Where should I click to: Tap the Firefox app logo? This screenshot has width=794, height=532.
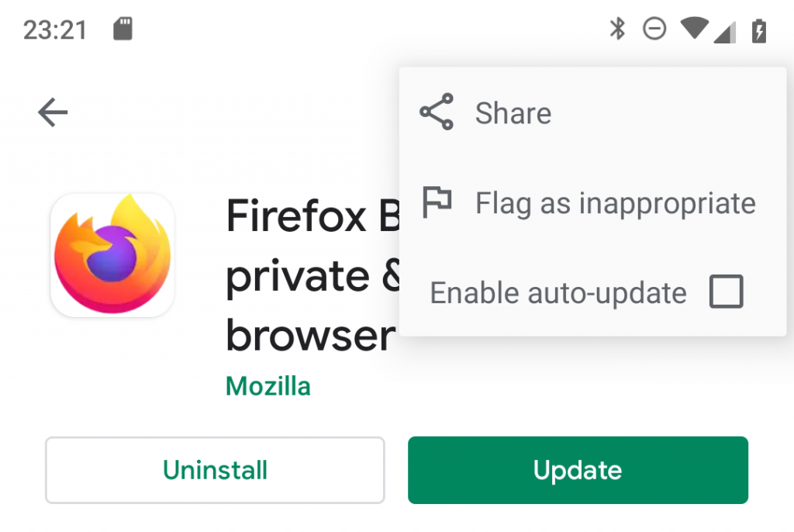pyautogui.click(x=112, y=255)
